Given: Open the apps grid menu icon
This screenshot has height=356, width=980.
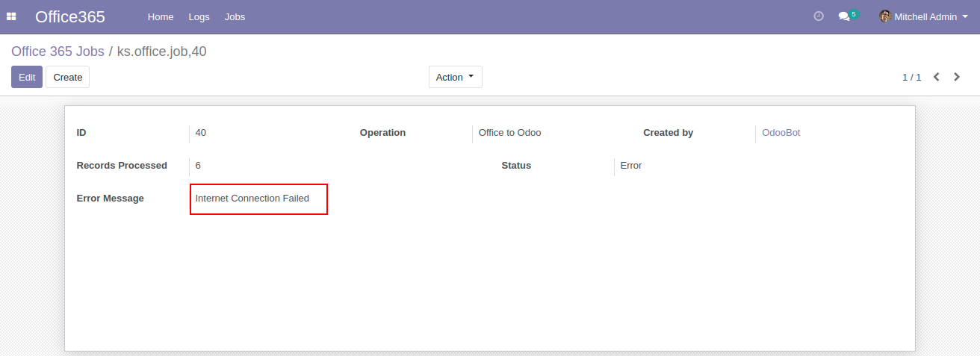Looking at the screenshot, I should (11, 16).
